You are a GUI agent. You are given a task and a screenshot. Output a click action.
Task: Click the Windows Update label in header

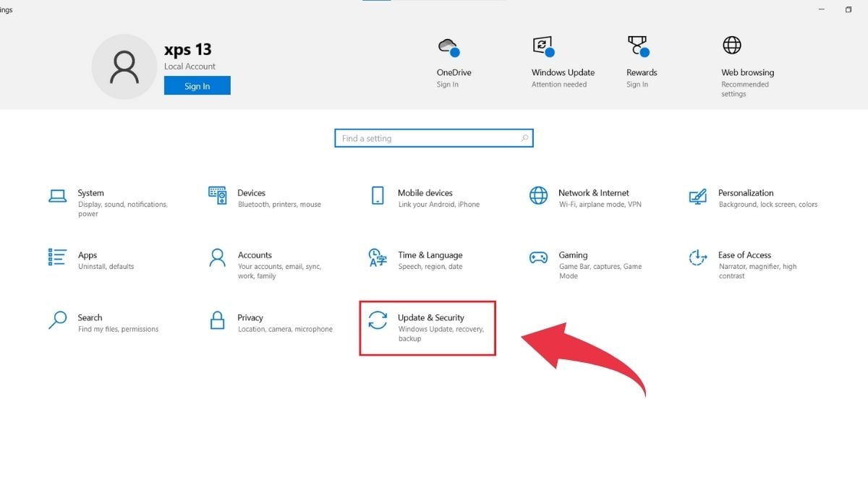point(563,72)
